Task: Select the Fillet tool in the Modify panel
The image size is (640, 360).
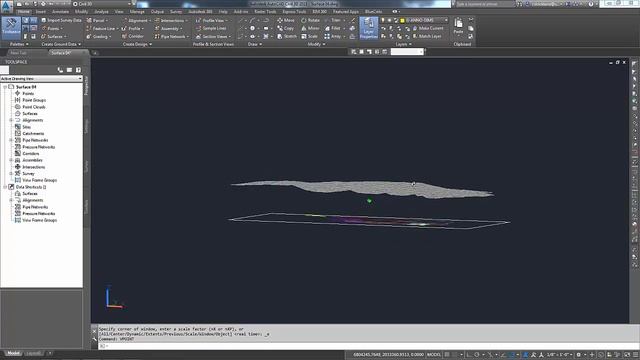Action: point(333,28)
